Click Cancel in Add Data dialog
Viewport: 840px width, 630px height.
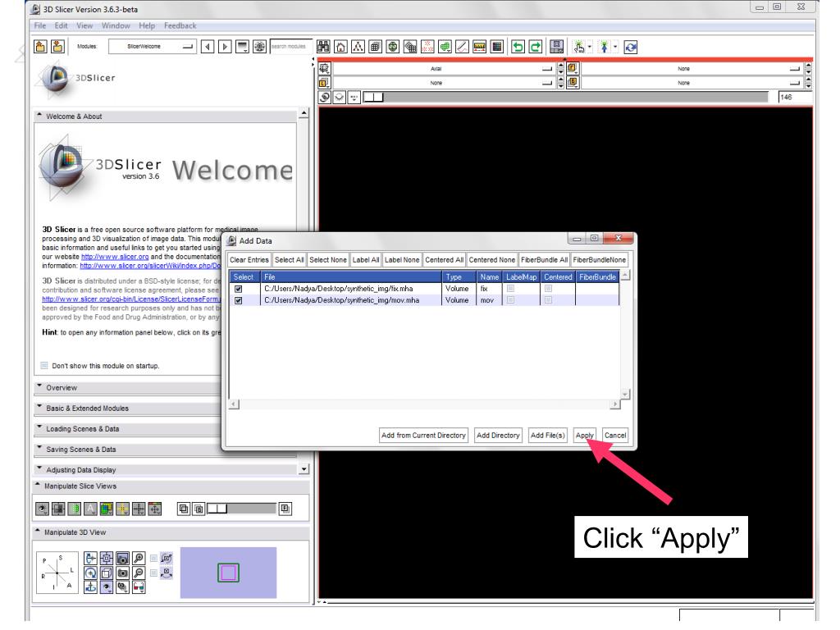pos(615,435)
